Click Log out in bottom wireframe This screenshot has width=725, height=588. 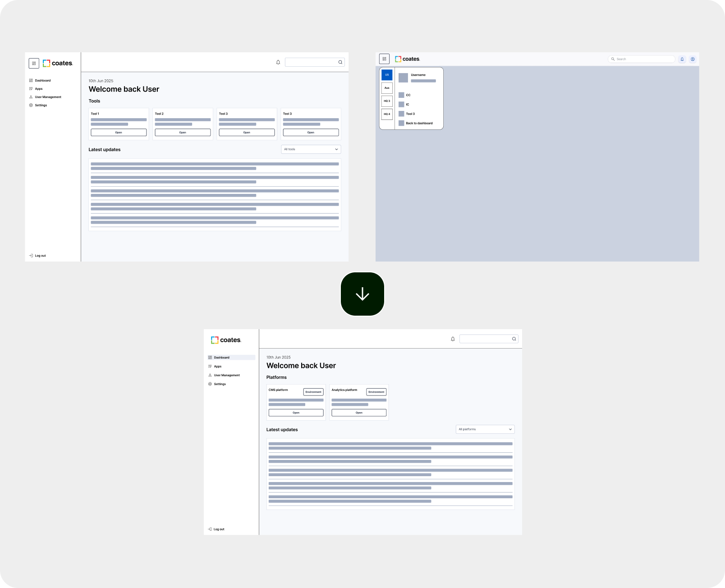[x=216, y=529]
